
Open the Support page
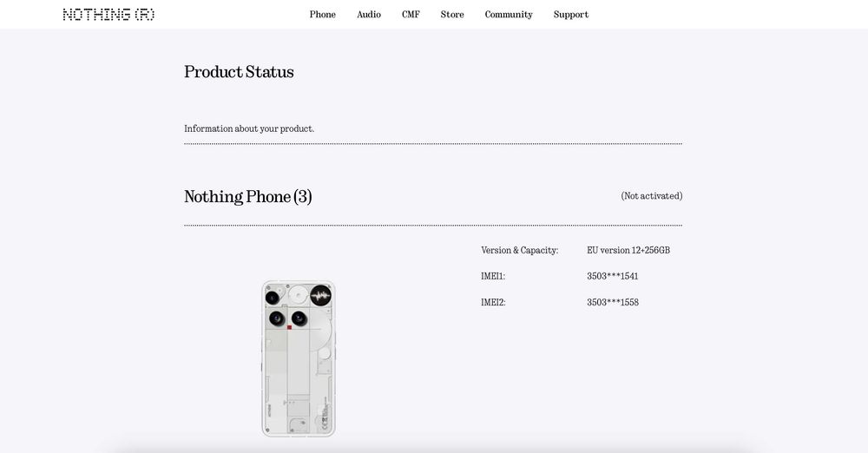tap(571, 15)
